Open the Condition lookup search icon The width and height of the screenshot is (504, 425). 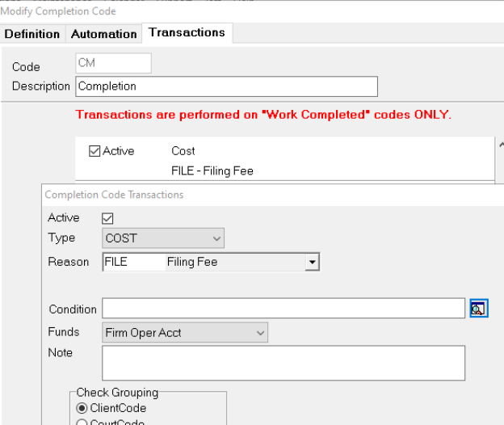click(479, 309)
